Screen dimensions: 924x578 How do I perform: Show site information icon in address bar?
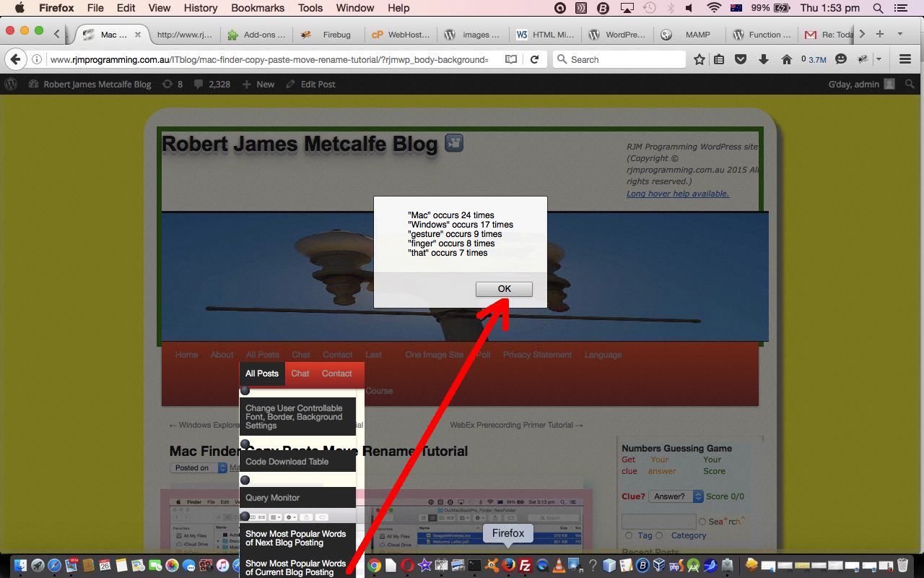tap(37, 59)
